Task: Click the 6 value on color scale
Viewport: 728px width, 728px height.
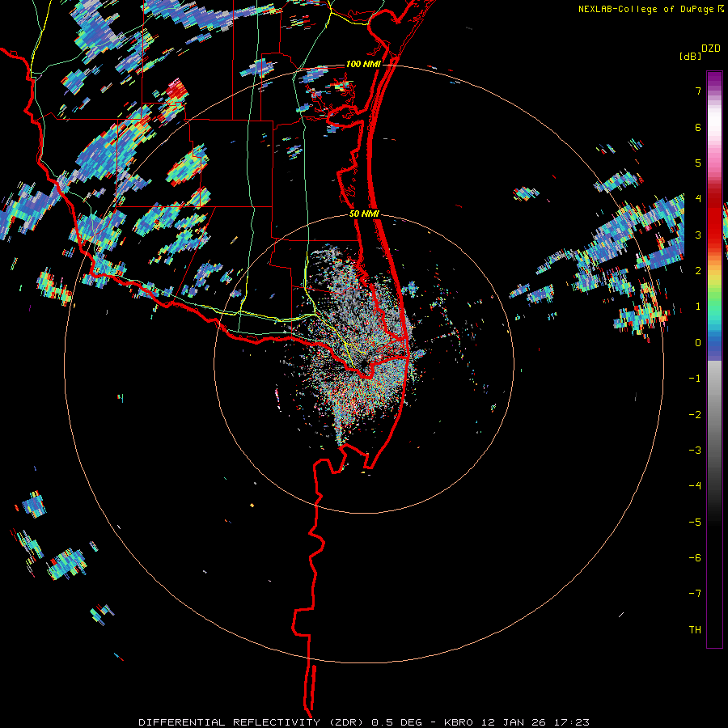Action: tap(698, 127)
